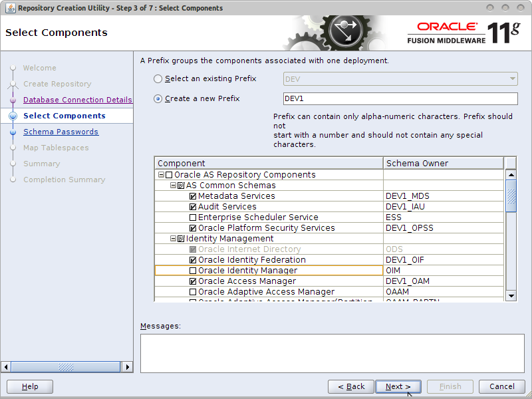This screenshot has width=532, height=399.
Task: Select the Oracle Identity Federation row label
Action: coord(252,260)
